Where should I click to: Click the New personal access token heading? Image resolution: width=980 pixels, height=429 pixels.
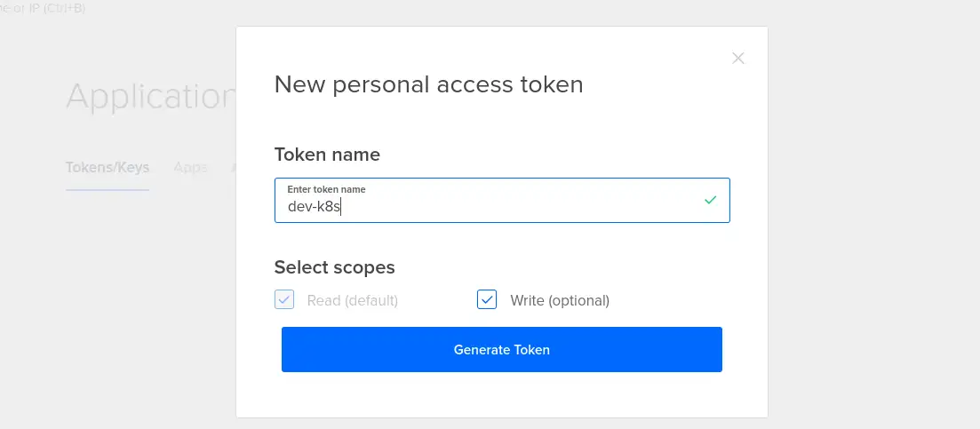[429, 84]
